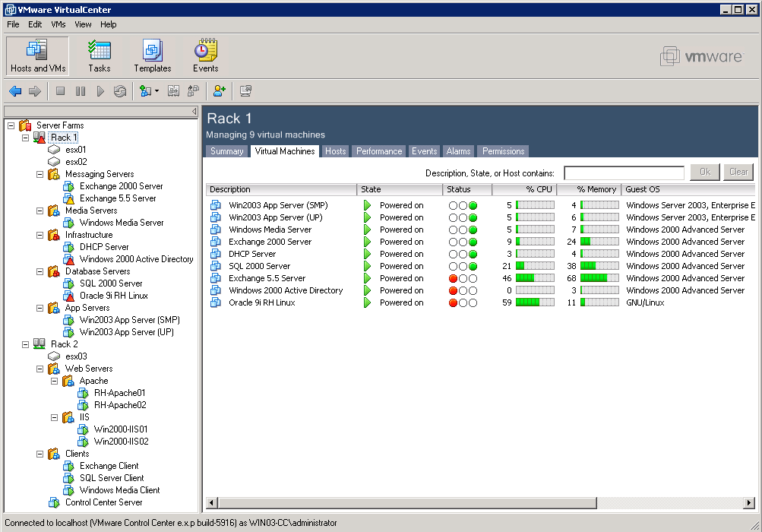
Task: Collapse the Database Servers group
Action: pyautogui.click(x=40, y=271)
